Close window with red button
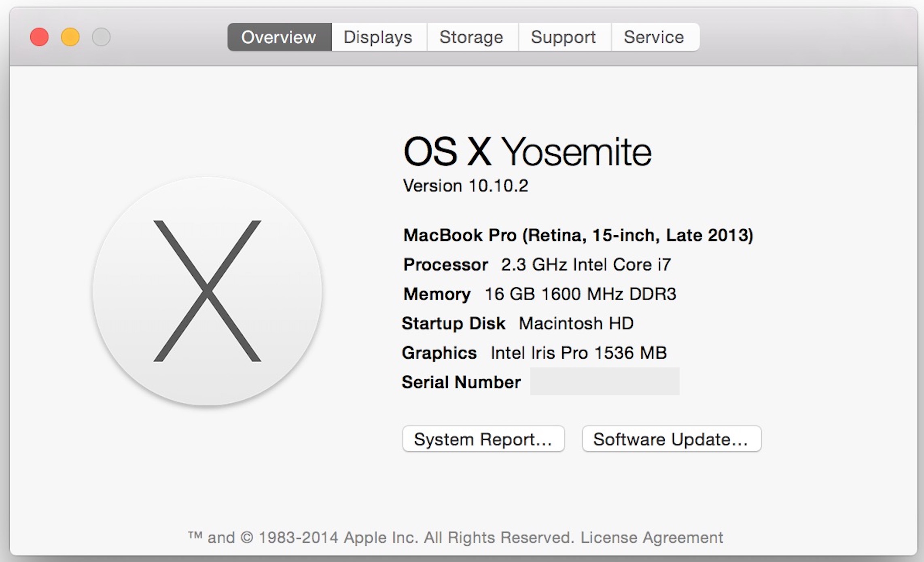This screenshot has width=924, height=562. pos(39,37)
